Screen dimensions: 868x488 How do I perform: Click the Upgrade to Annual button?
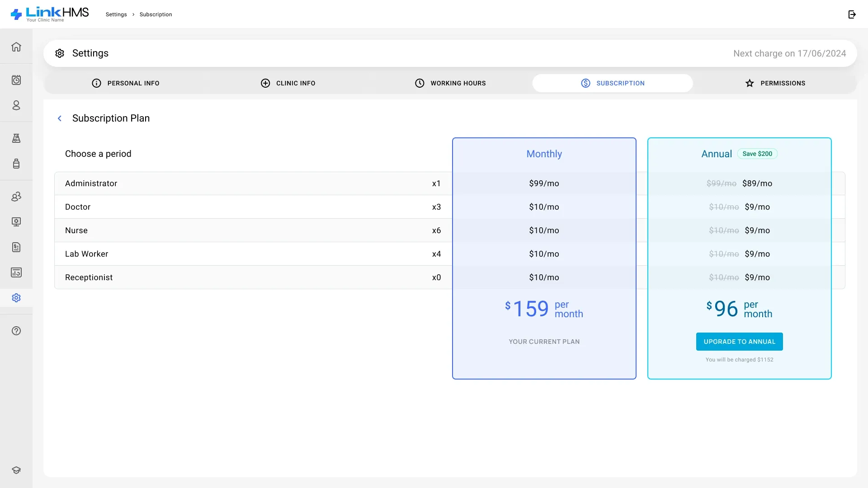point(740,342)
